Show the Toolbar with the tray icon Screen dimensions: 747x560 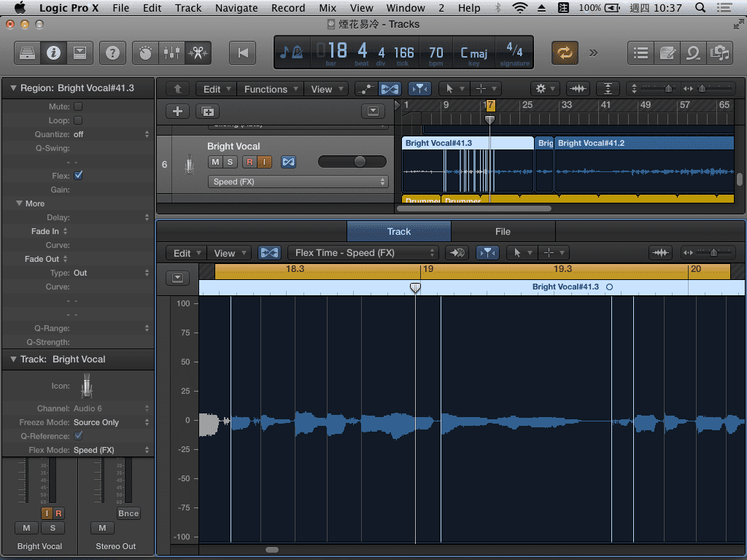coord(80,52)
